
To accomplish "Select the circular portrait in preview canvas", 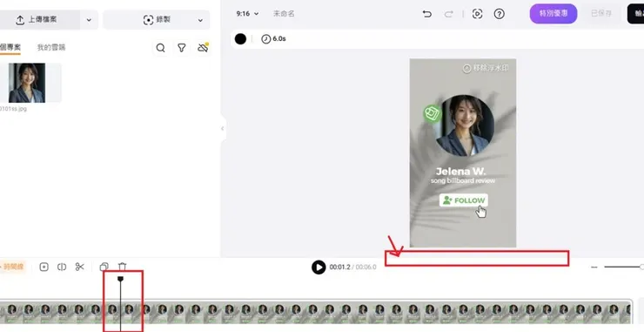I will [464, 125].
